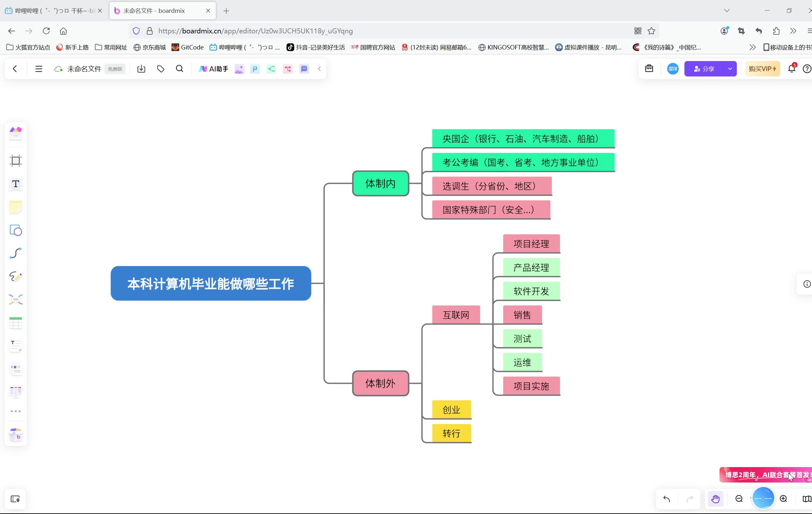812x514 pixels.
Task: Select the central topic 本科计算机毕业能做哪些工作
Action: tap(211, 283)
